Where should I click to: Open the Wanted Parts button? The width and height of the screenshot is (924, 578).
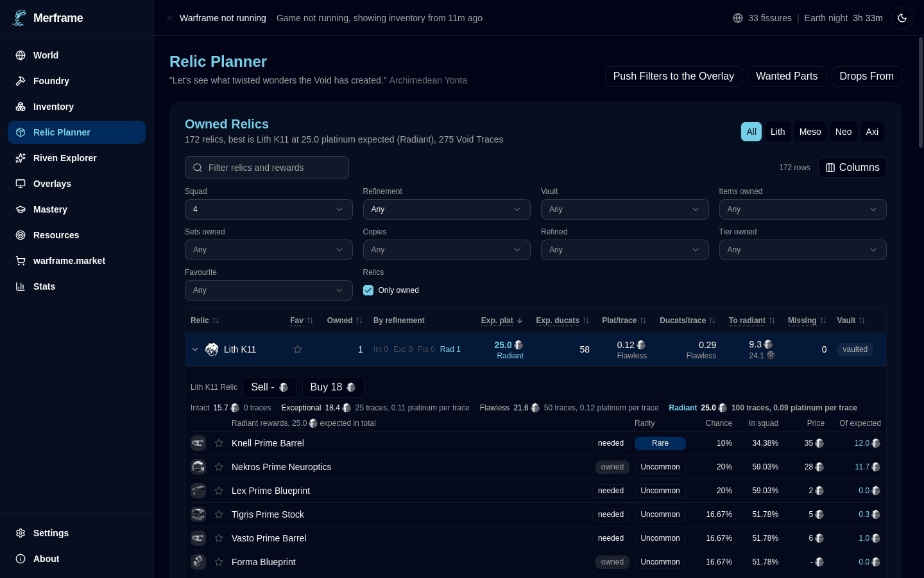coord(787,76)
